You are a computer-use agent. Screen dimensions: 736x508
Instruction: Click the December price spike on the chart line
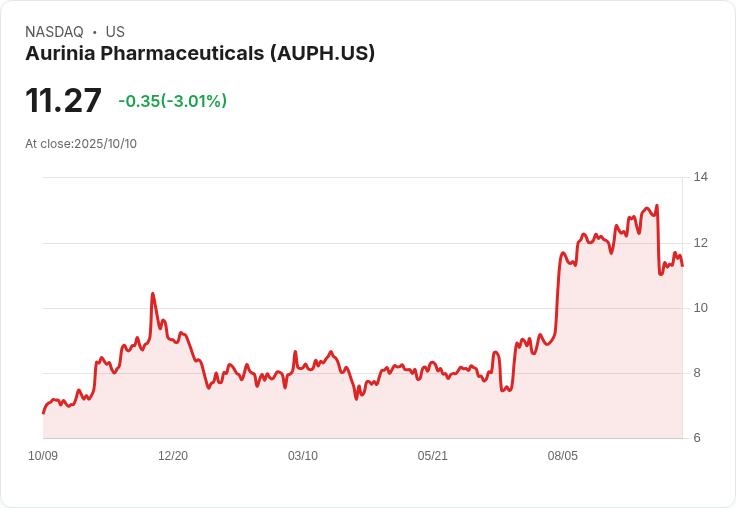pos(152,294)
